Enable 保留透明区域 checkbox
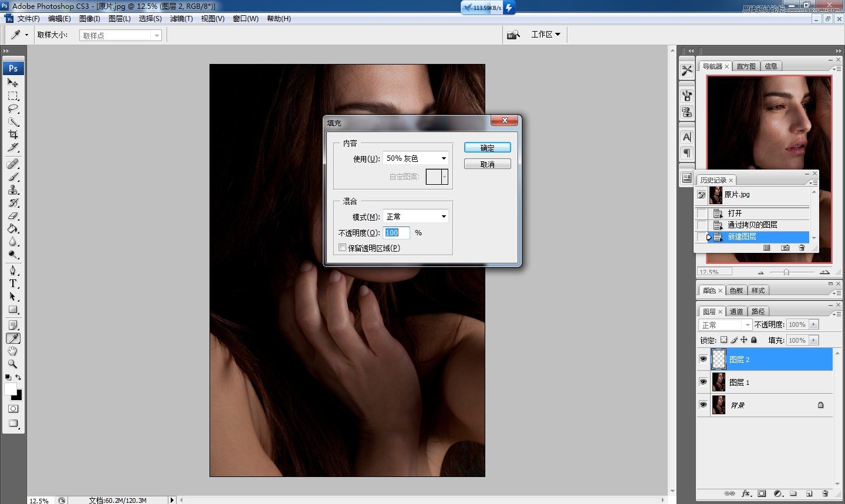 (343, 248)
